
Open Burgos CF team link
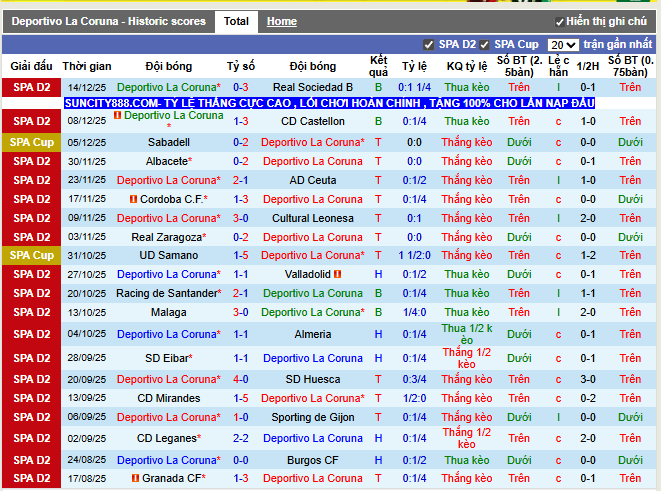pos(312,460)
